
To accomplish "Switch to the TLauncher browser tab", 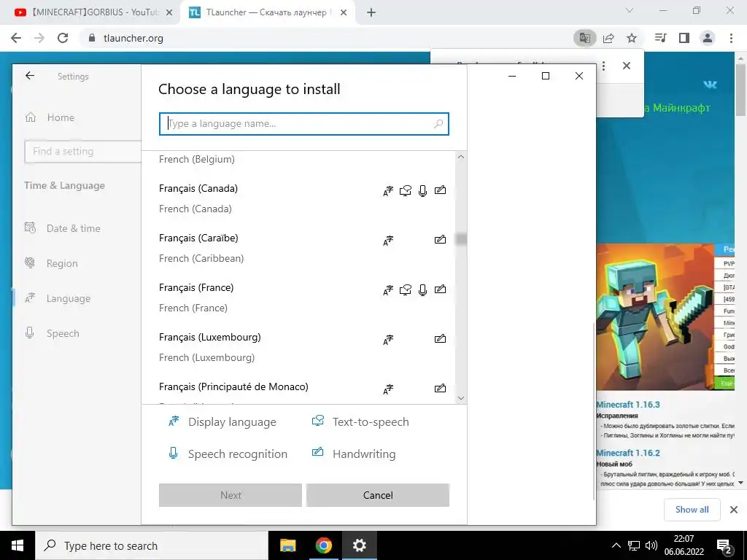I will click(x=267, y=12).
